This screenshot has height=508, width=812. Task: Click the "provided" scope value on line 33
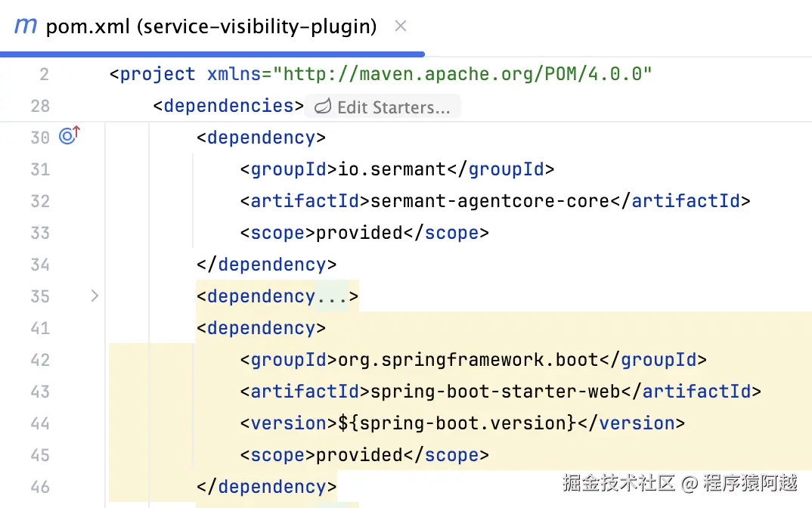point(359,233)
